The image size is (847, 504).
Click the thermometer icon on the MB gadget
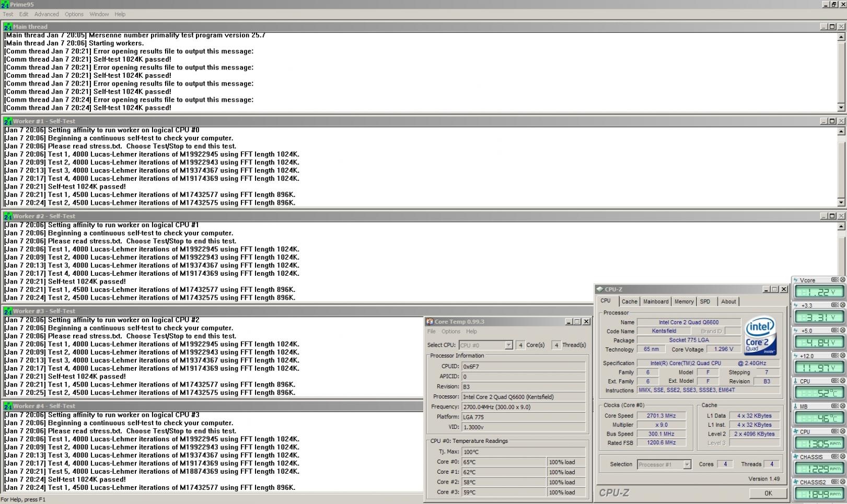click(796, 406)
